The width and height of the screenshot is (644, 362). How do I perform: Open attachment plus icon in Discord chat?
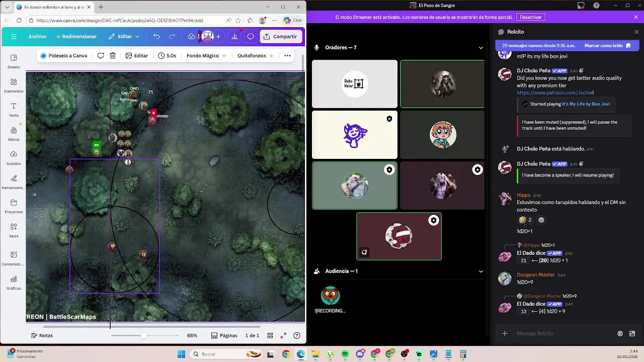[505, 333]
